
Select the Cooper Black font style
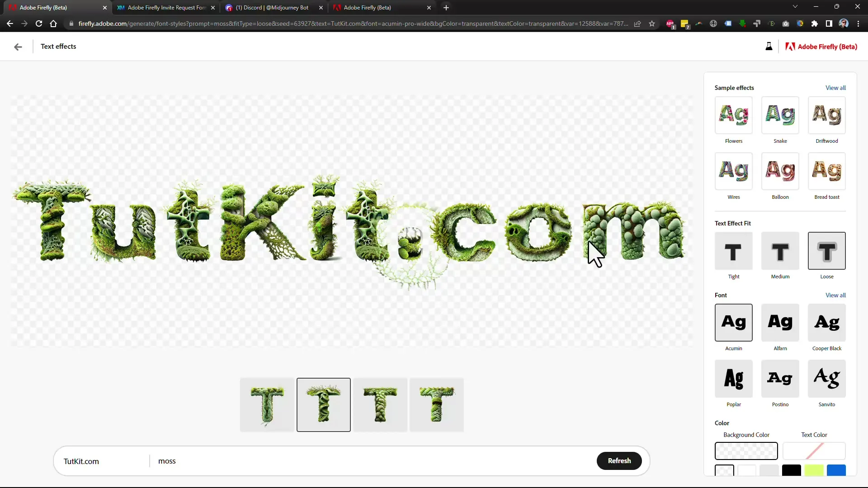[x=827, y=322]
